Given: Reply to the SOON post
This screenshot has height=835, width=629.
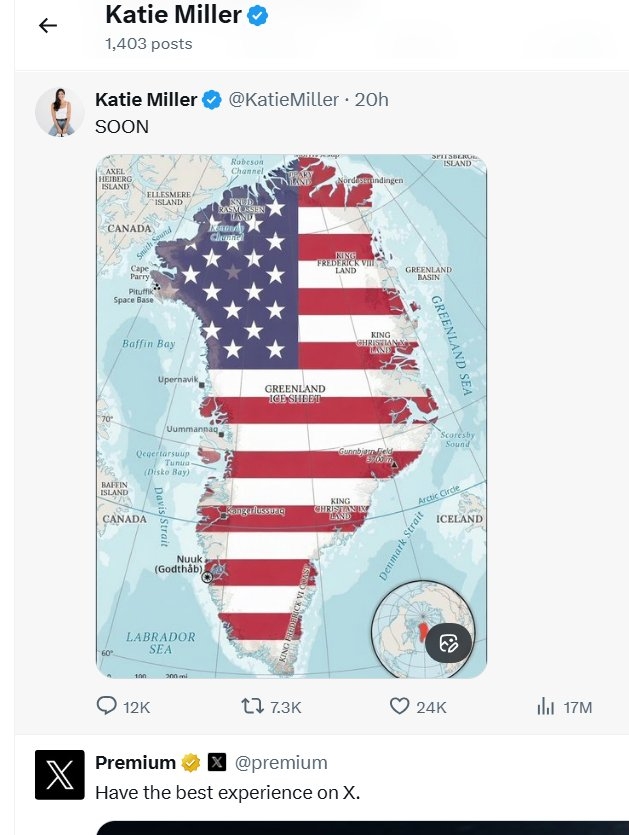Looking at the screenshot, I should (x=107, y=707).
